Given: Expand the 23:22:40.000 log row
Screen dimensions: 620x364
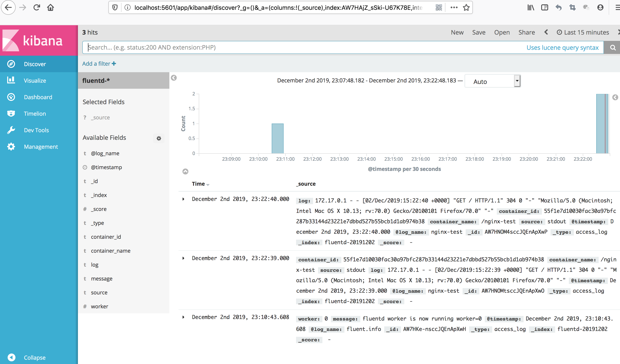Looking at the screenshot, I should click(x=183, y=199).
